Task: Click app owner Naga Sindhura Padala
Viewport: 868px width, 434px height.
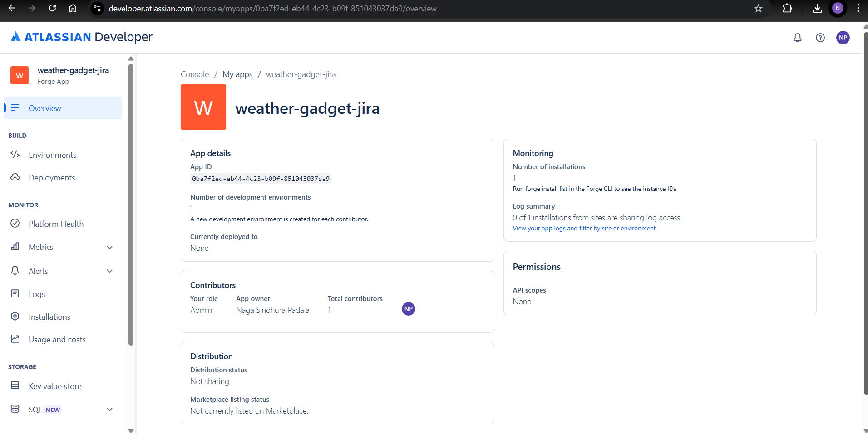Action: pyautogui.click(x=273, y=310)
